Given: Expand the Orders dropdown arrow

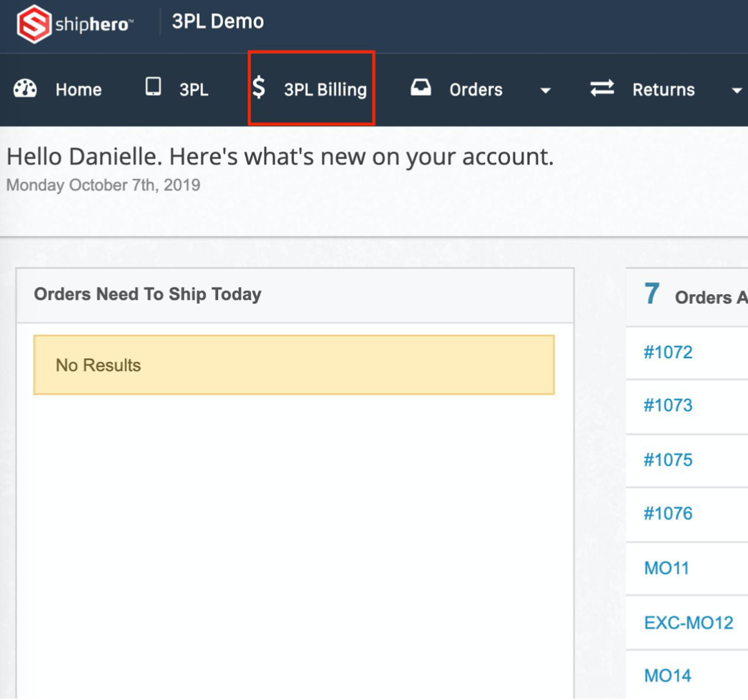Looking at the screenshot, I should point(545,90).
